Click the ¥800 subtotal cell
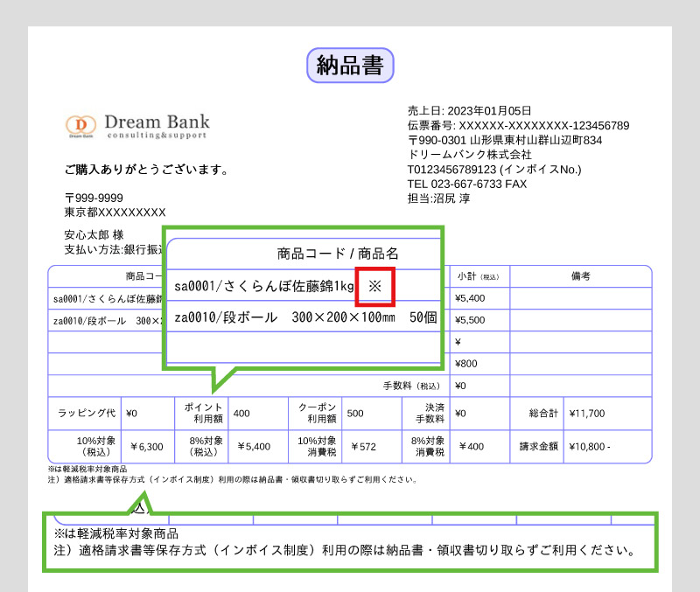Screen dimensions: 700x592 point(466,364)
